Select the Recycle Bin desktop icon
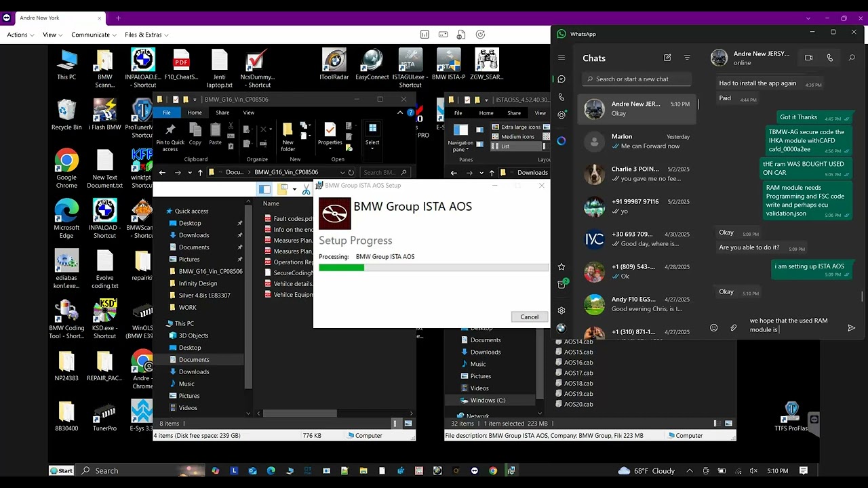Image resolution: width=868 pixels, height=488 pixels. (66, 115)
